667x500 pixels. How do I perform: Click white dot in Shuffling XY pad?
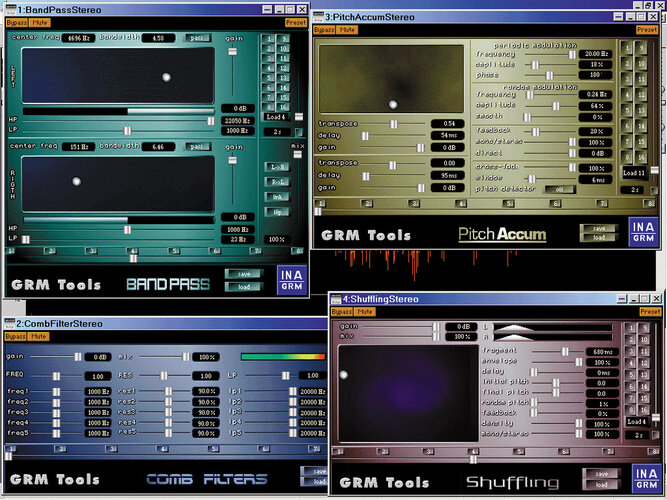(x=344, y=375)
